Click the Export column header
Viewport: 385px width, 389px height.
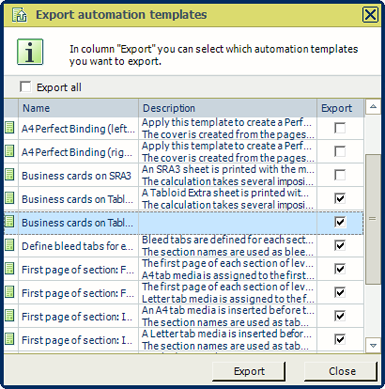pyautogui.click(x=340, y=108)
